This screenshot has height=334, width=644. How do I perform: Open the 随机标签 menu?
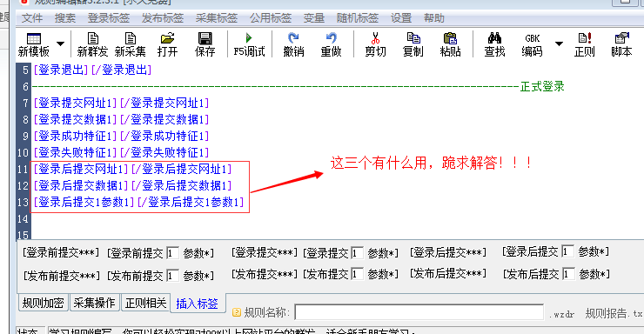pyautogui.click(x=358, y=18)
